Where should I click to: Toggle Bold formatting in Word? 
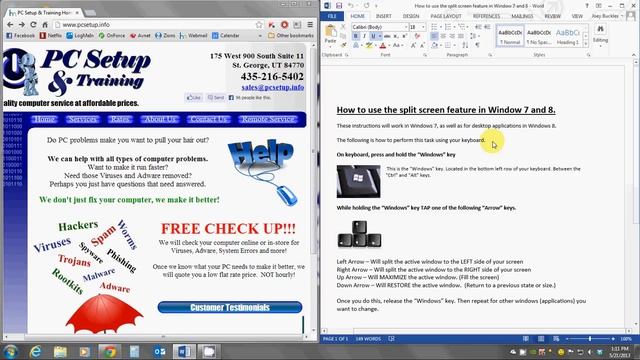[356, 36]
